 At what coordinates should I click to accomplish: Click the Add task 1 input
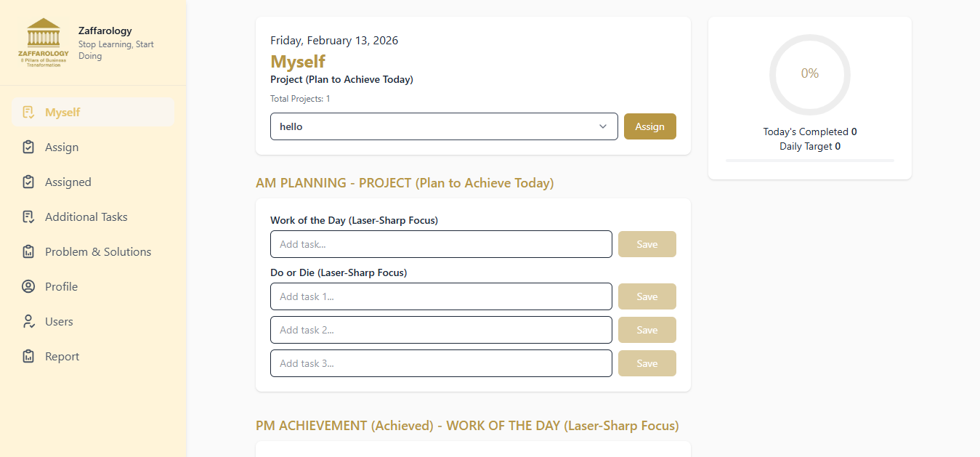point(441,296)
